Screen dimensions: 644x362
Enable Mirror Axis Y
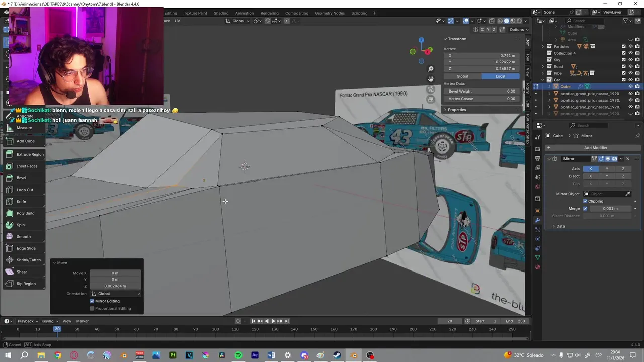point(607,169)
